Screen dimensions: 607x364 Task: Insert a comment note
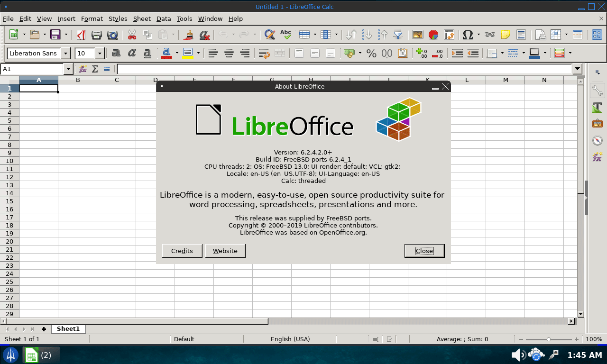(506, 35)
